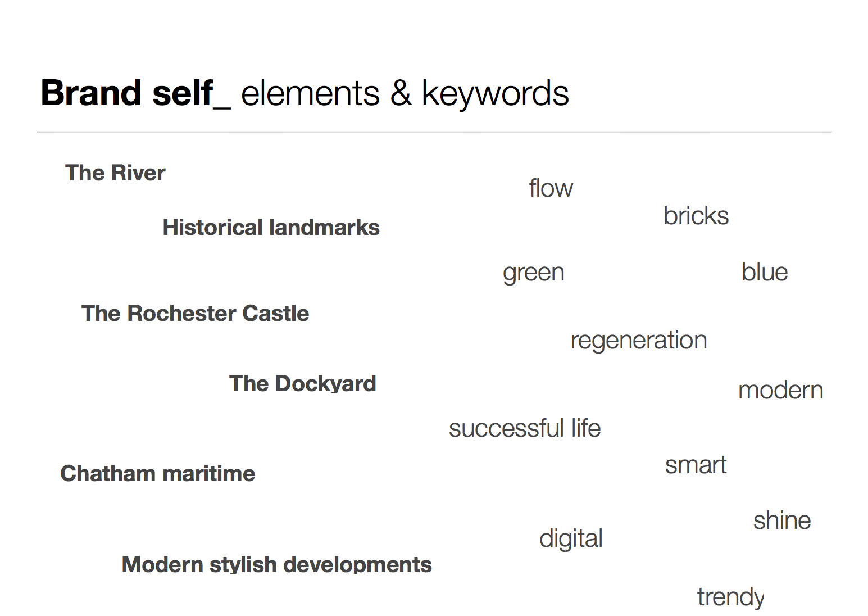The height and width of the screenshot is (616, 868).
Task: Click the horizontal divider line below the title
Action: 434,132
